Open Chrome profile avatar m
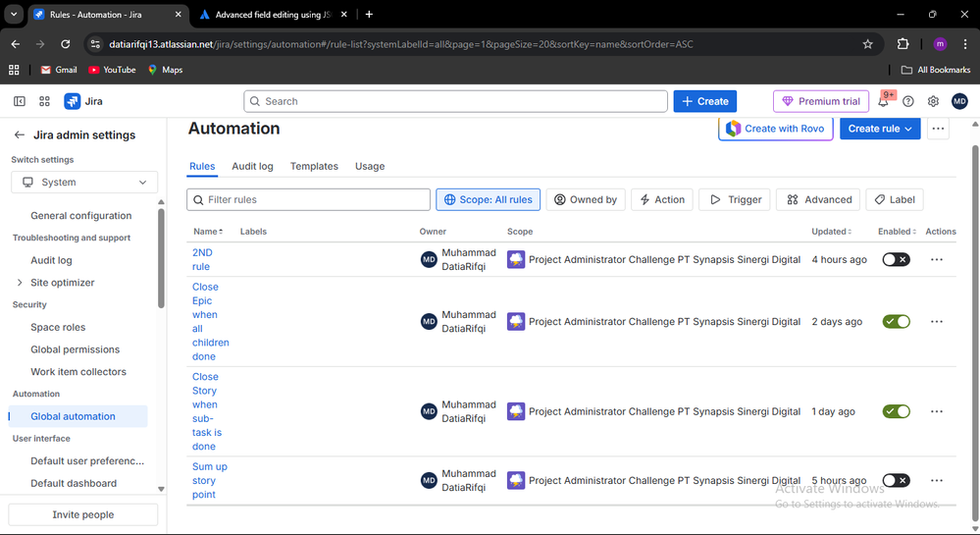The height and width of the screenshot is (535, 980). (940, 44)
